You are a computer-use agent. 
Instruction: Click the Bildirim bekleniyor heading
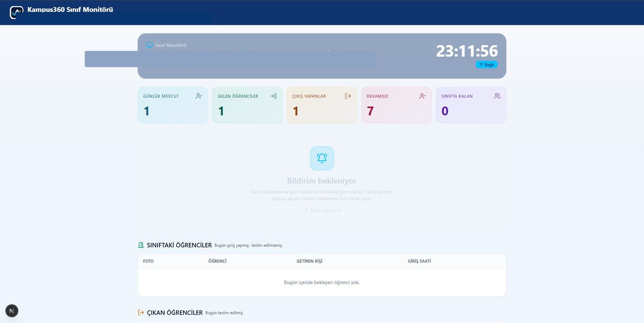(322, 181)
